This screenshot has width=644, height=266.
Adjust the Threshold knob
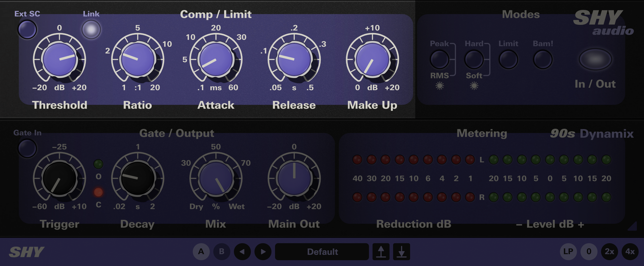pos(59,59)
